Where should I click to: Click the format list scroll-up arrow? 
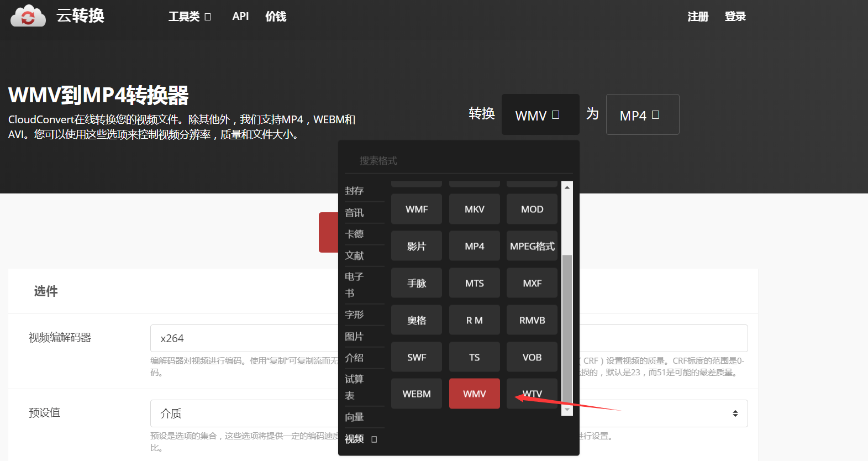point(567,187)
